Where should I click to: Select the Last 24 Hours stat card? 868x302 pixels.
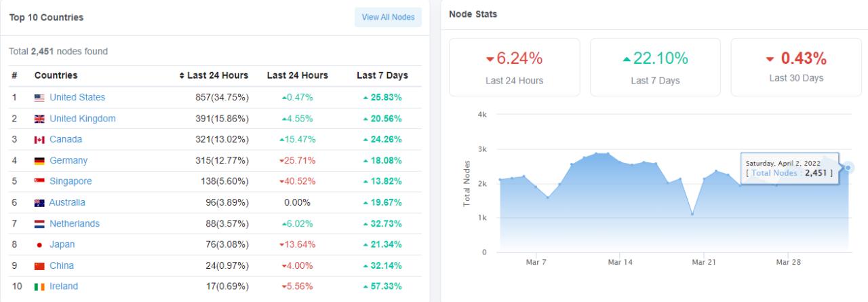coord(514,67)
